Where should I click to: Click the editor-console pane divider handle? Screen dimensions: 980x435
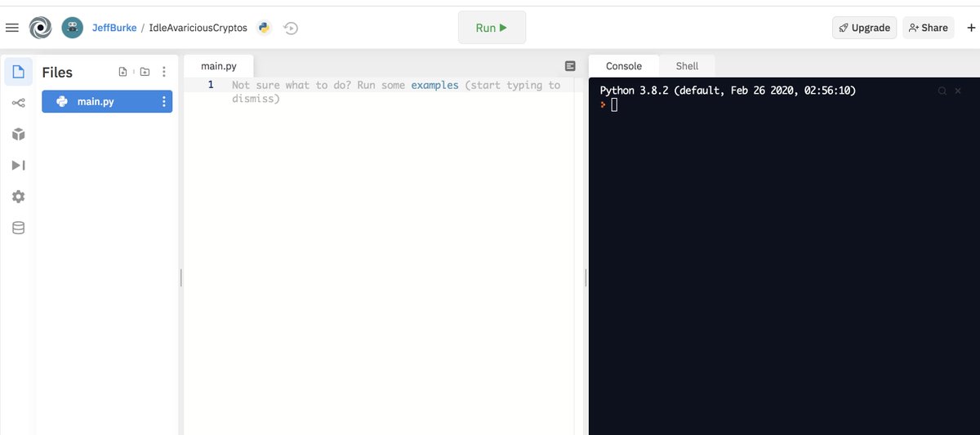(586, 278)
